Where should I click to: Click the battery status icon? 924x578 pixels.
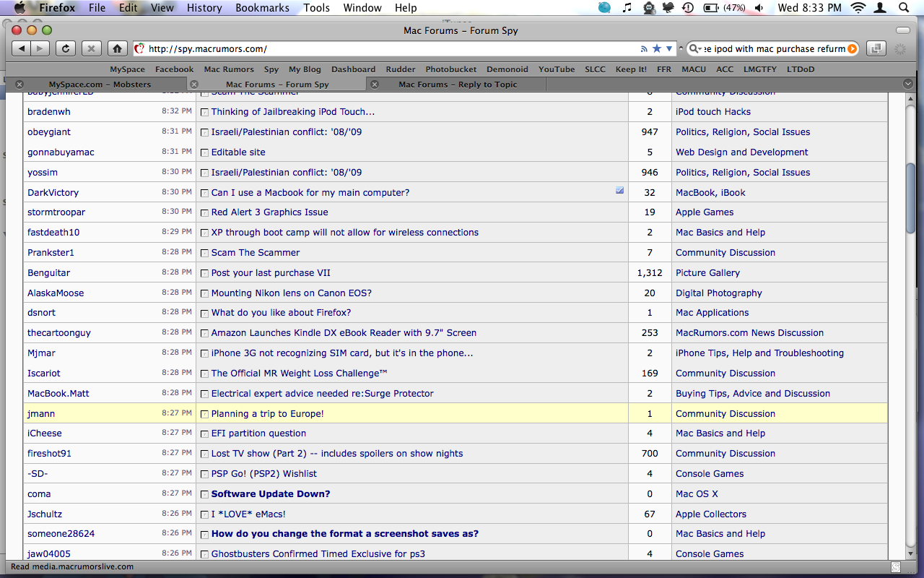(x=711, y=8)
